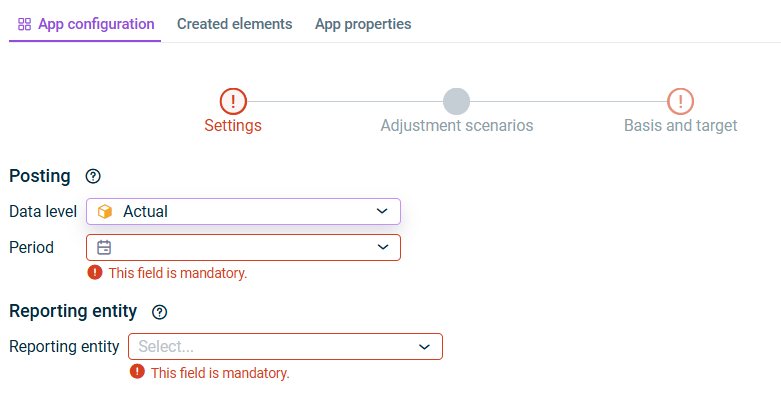Expand the Reporting entity dropdown chevron

[x=423, y=347]
